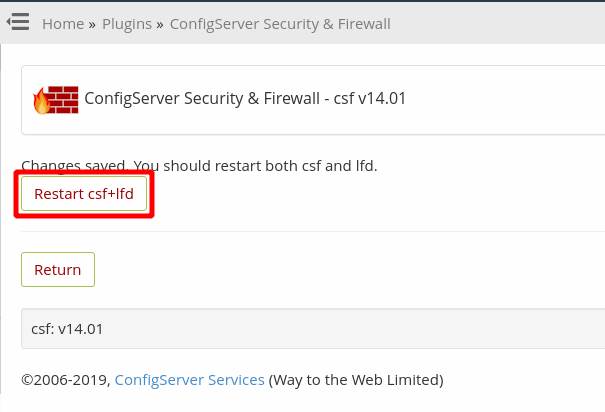Visit the ConfigServer Services link

189,380
